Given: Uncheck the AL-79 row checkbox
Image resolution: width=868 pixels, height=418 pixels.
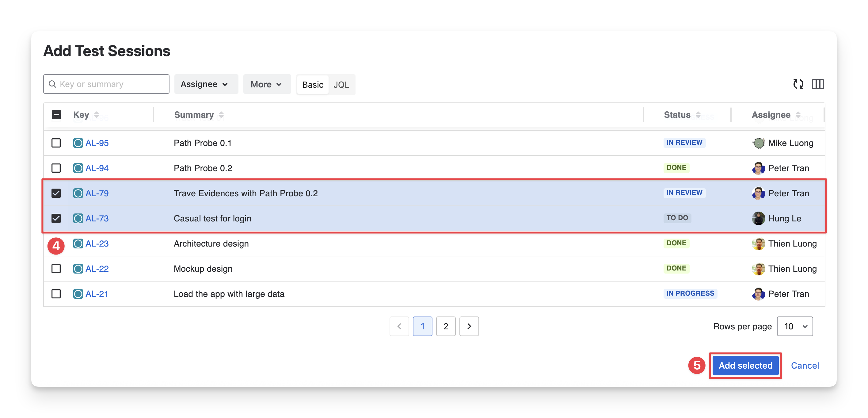Looking at the screenshot, I should pyautogui.click(x=56, y=193).
